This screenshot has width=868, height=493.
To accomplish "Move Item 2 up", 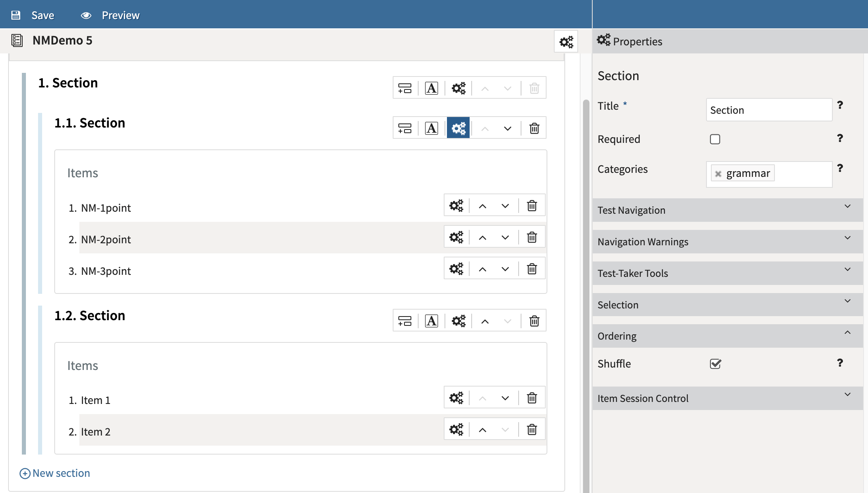I will click(x=483, y=430).
